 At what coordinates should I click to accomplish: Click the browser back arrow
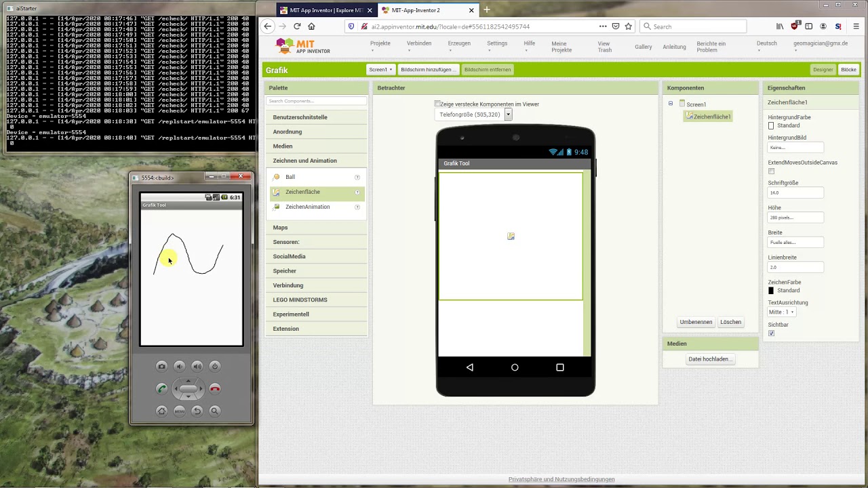267,26
